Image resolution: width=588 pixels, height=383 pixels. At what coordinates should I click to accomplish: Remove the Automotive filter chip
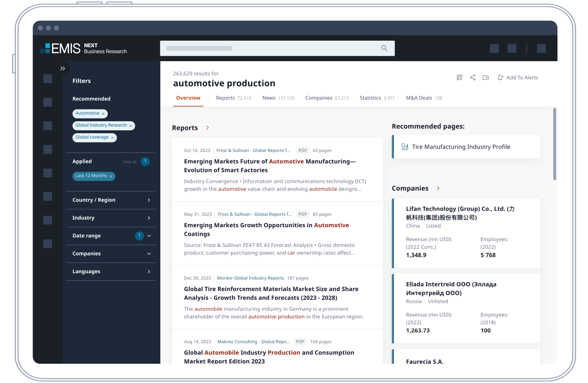(103, 113)
